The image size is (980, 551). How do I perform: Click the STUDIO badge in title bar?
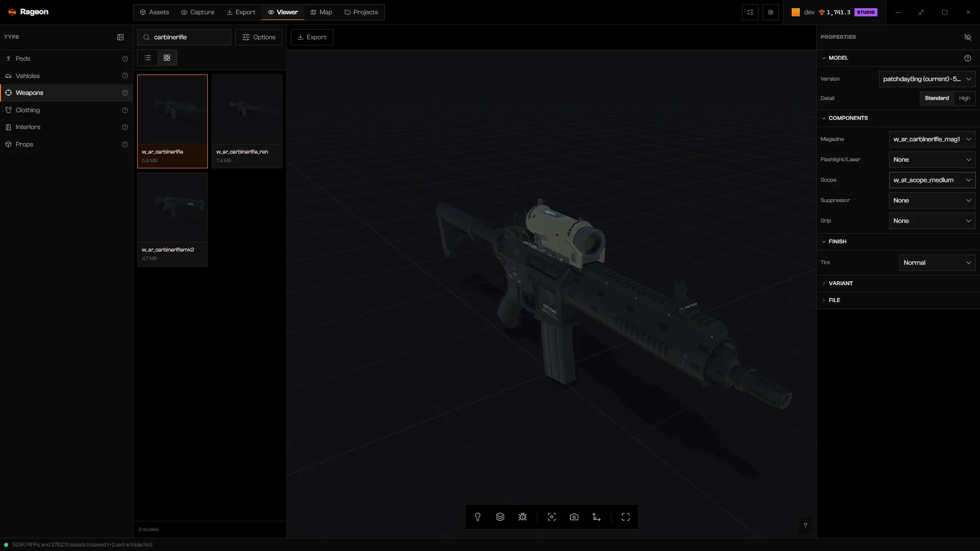coord(866,12)
